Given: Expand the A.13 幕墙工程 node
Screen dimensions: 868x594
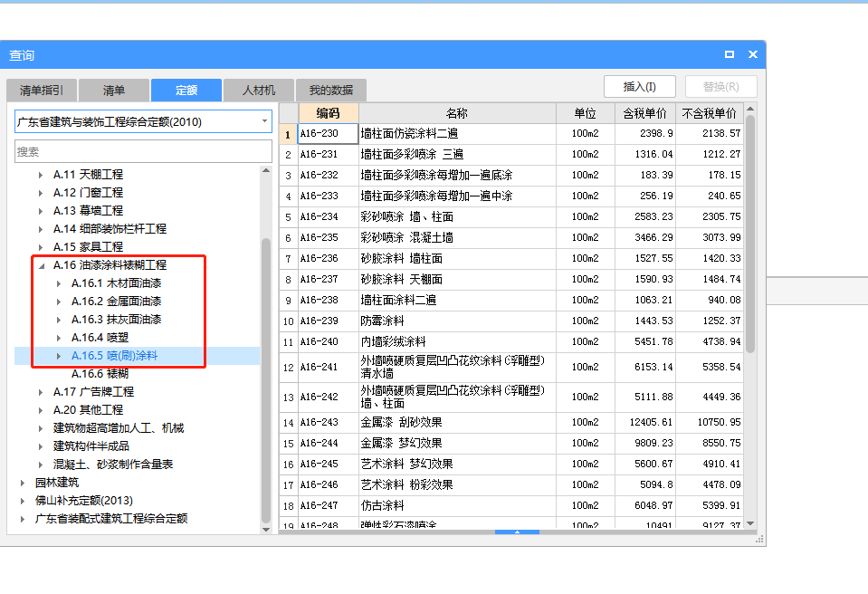Looking at the screenshot, I should pyautogui.click(x=41, y=211).
